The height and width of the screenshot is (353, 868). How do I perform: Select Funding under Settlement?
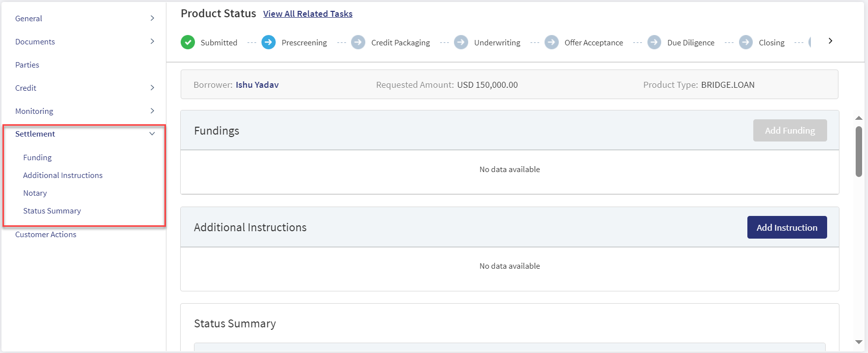(37, 157)
